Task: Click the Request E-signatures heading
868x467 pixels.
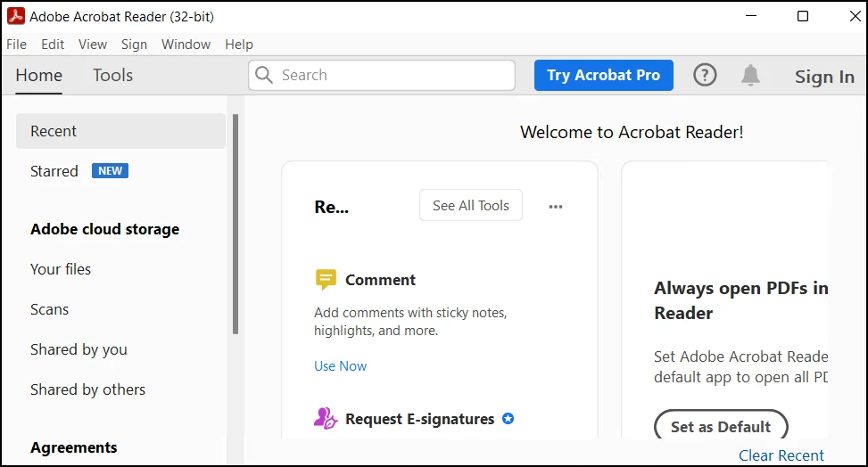Action: 419,419
